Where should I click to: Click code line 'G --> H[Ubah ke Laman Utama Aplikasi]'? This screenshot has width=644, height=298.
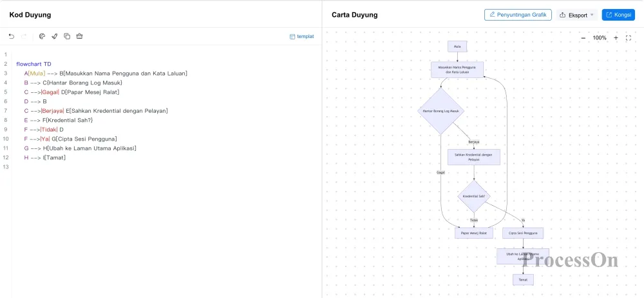point(80,148)
